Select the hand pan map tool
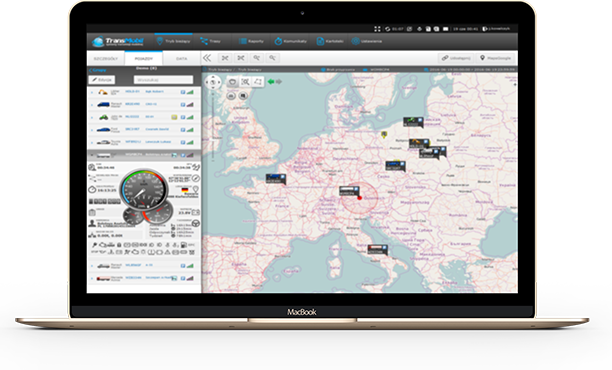 [232, 82]
